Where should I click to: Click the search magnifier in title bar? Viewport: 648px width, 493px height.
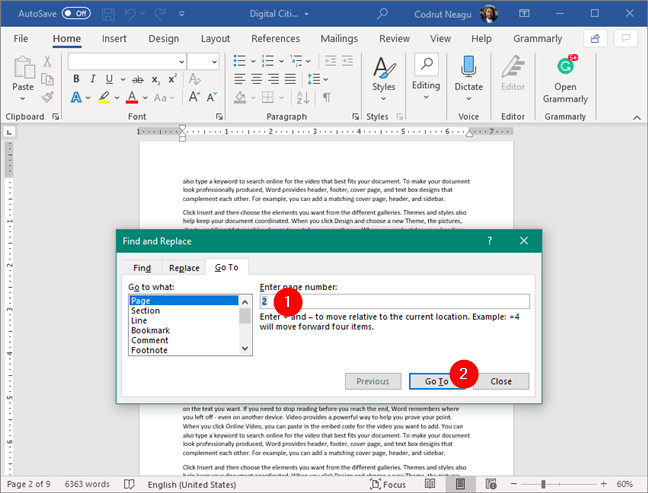382,14
